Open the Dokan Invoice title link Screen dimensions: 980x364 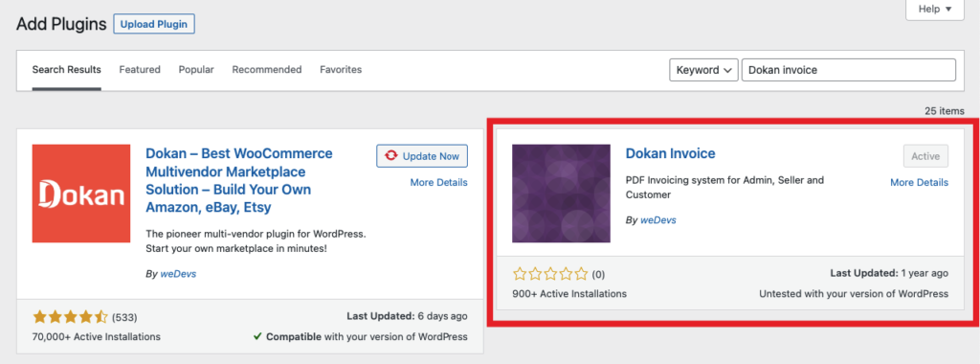tap(670, 153)
